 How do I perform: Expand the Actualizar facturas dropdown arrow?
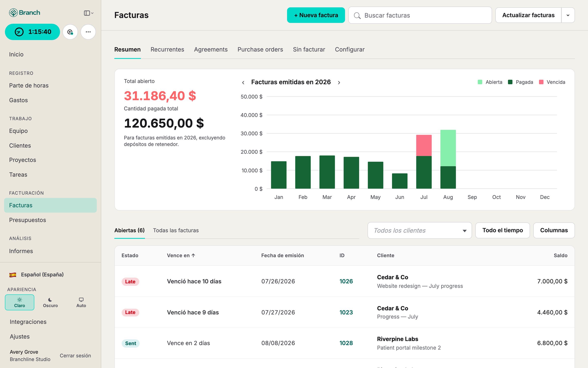(x=568, y=15)
